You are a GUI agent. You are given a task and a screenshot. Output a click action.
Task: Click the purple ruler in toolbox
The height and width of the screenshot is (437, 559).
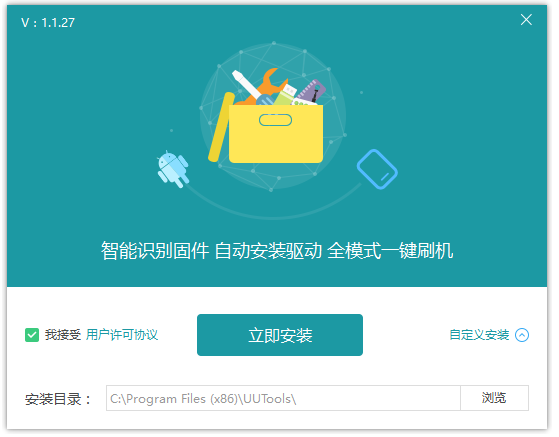[x=311, y=91]
